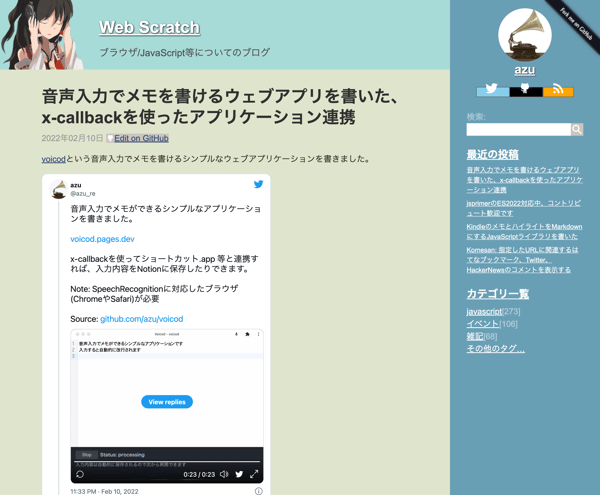Toggle the video mute speaker icon
The width and height of the screenshot is (600, 495).
pyautogui.click(x=224, y=474)
